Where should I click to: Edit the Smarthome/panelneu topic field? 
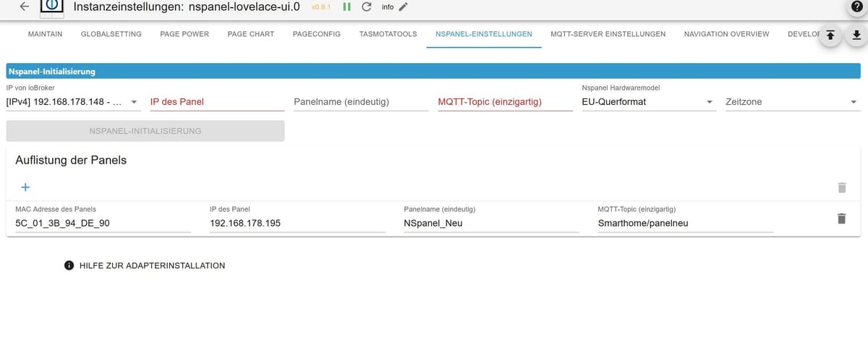pyautogui.click(x=686, y=223)
